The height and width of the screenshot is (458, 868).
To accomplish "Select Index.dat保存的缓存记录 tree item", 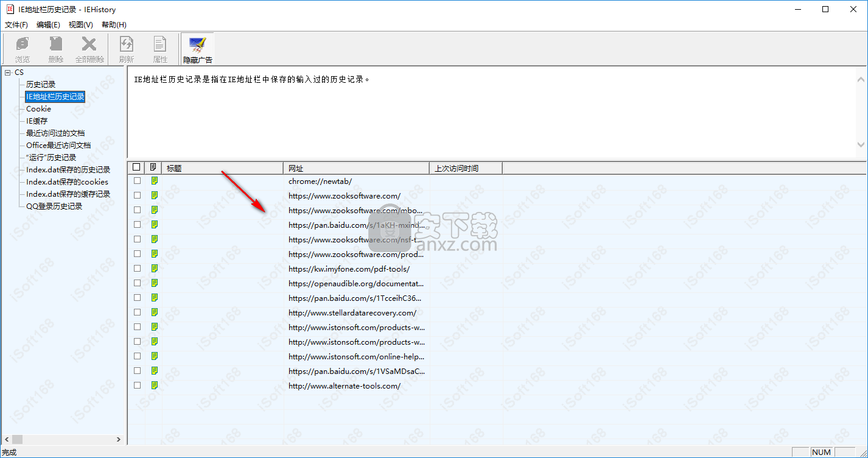I will point(68,194).
